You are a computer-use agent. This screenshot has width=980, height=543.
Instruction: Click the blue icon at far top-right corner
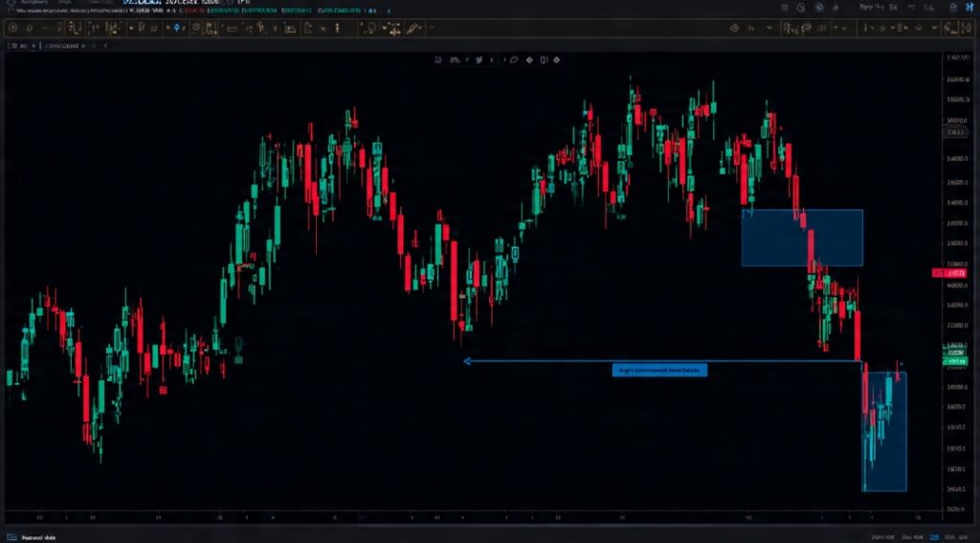coord(969,8)
